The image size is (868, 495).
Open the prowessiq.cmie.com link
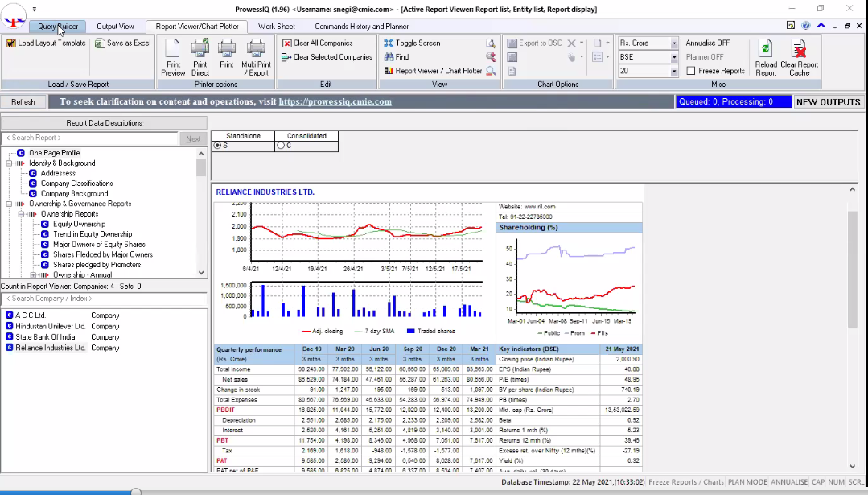click(x=335, y=102)
